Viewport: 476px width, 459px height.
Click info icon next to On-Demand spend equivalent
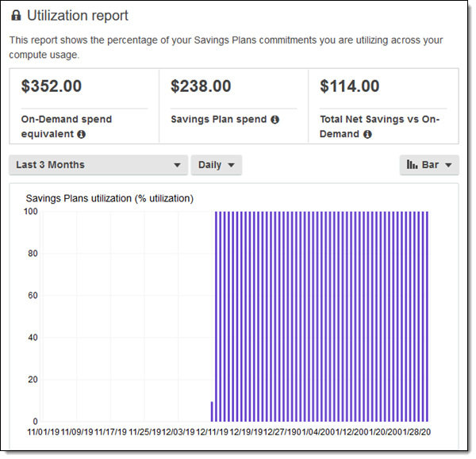coord(82,135)
